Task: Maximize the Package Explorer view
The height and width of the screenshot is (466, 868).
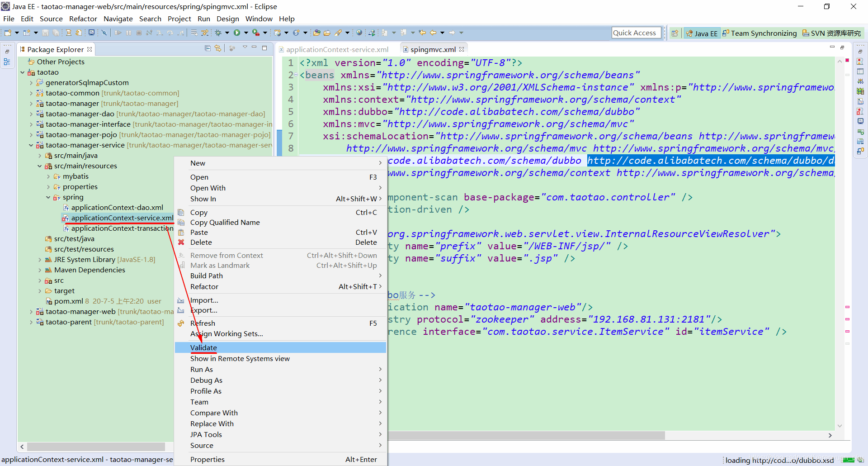Action: 264,48
